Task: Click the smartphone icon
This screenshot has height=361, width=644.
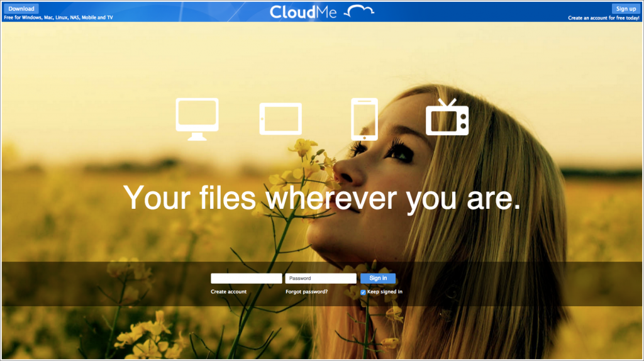Action: (x=364, y=119)
